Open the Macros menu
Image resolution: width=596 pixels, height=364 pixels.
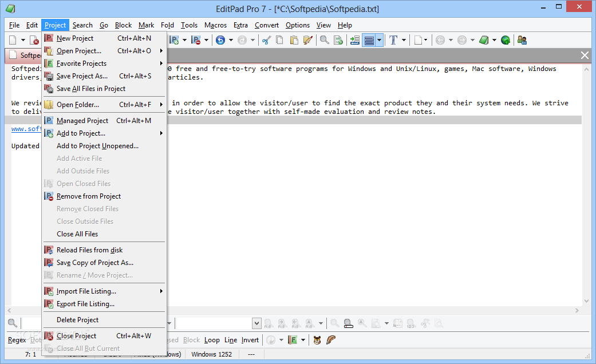tap(215, 25)
